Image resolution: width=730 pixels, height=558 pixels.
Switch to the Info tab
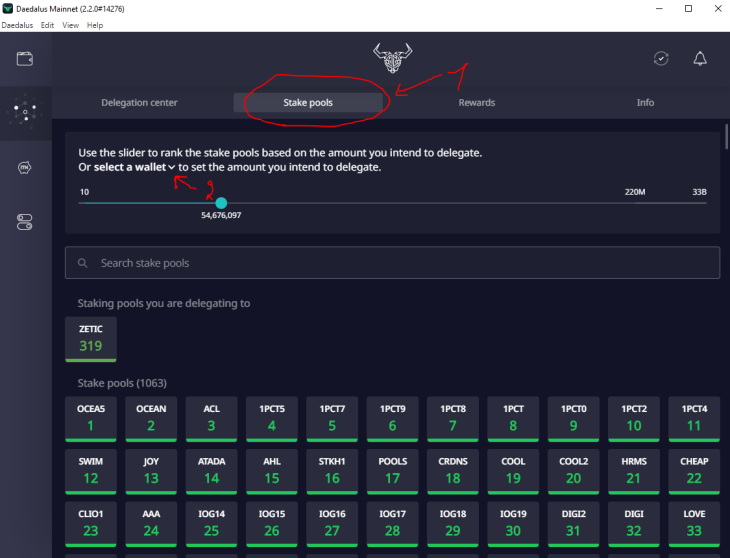tap(645, 102)
